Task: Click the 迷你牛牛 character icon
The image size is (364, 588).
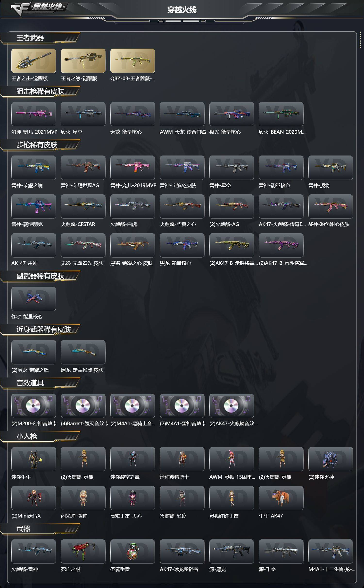Action: (33, 459)
